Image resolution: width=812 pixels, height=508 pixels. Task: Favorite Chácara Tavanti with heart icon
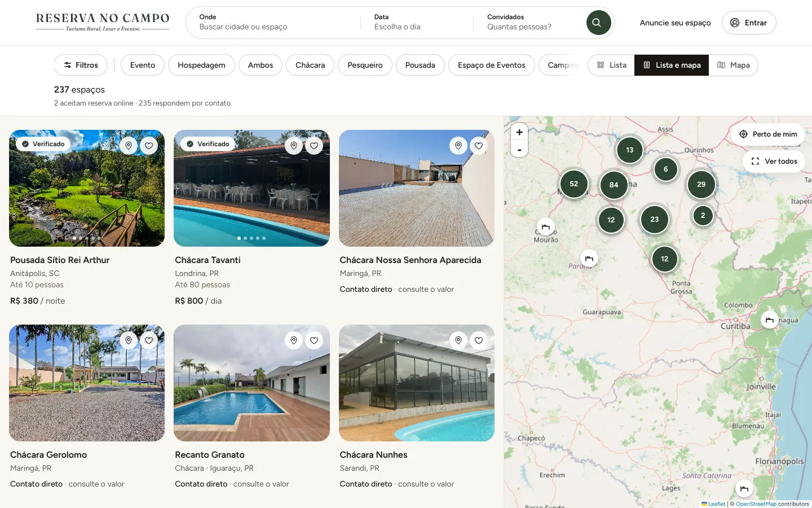(x=314, y=146)
